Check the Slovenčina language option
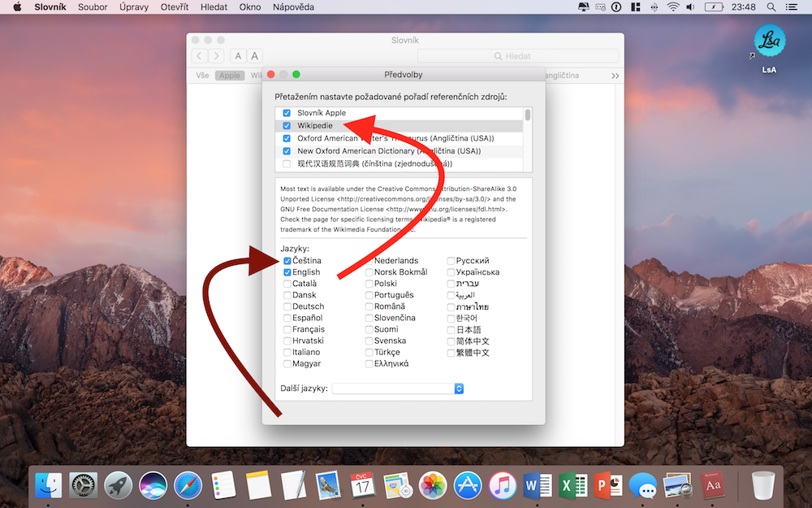The width and height of the screenshot is (812, 508). (x=369, y=318)
